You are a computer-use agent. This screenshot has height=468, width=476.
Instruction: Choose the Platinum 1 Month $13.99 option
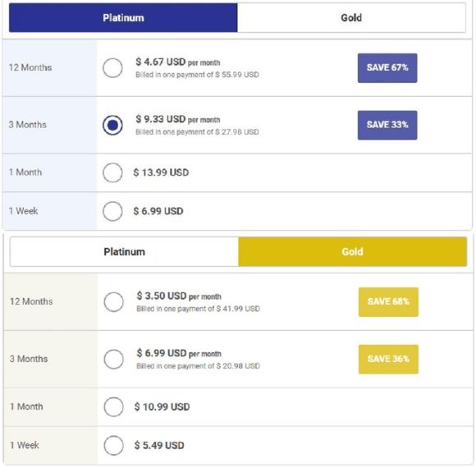point(112,172)
